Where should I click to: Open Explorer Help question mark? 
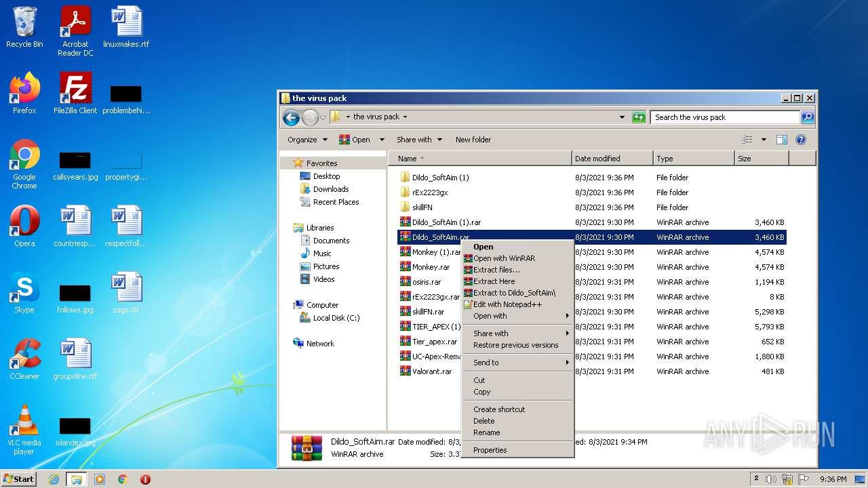pos(800,140)
